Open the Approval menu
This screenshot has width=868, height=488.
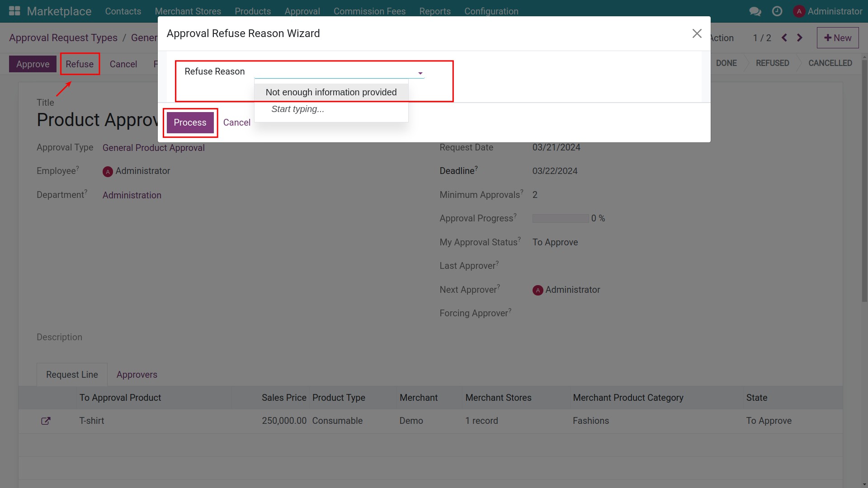click(302, 11)
